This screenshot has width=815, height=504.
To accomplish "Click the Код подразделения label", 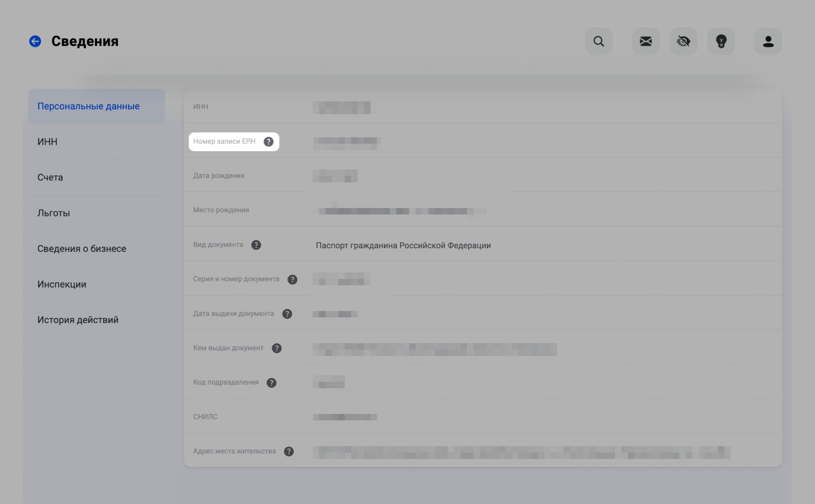I will [226, 382].
